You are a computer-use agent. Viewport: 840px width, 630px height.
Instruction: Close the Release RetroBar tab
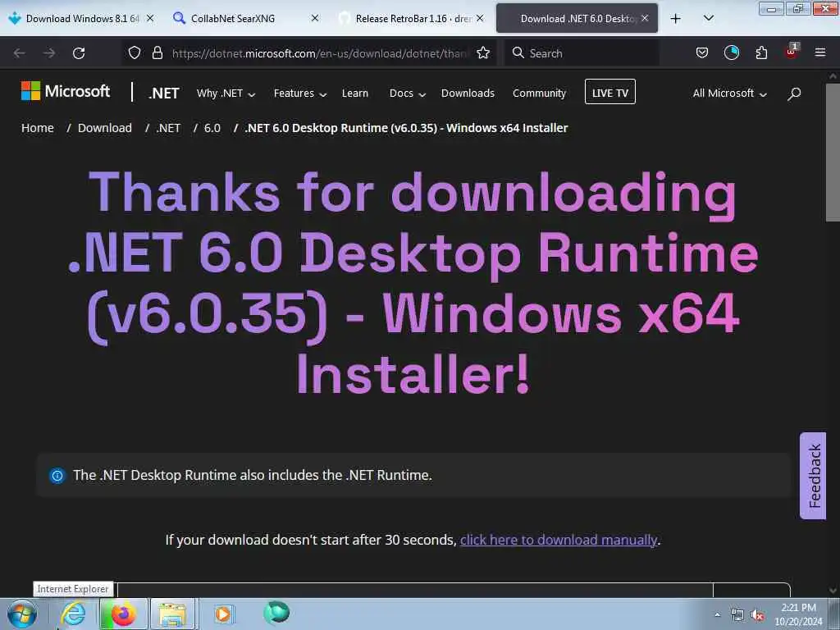point(480,18)
